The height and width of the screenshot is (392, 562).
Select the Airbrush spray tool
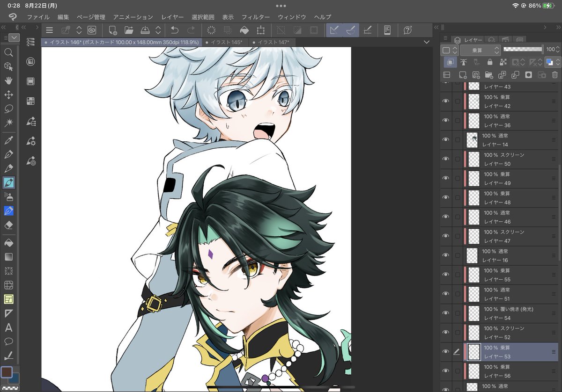tap(8, 197)
